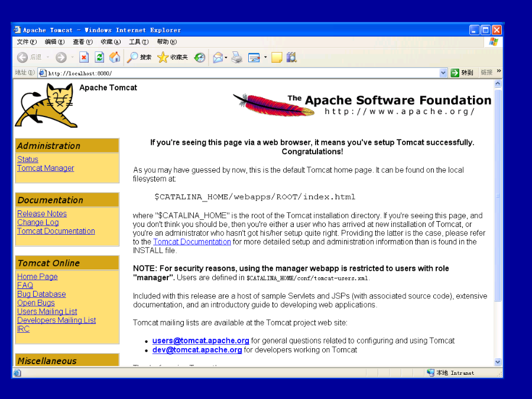Open the Tomcat Manager link
This screenshot has height=399, width=532.
point(46,168)
